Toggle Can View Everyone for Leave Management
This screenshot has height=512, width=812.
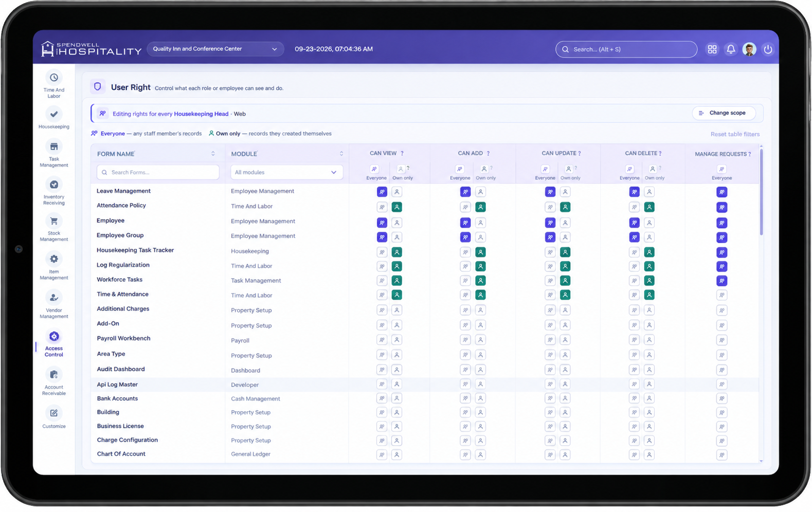click(382, 192)
